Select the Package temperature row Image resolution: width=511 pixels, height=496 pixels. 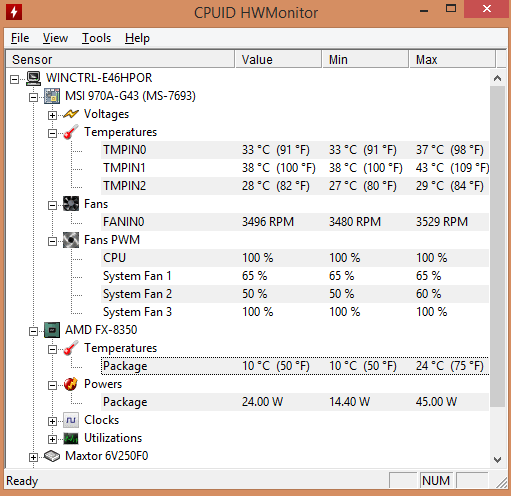click(x=295, y=366)
